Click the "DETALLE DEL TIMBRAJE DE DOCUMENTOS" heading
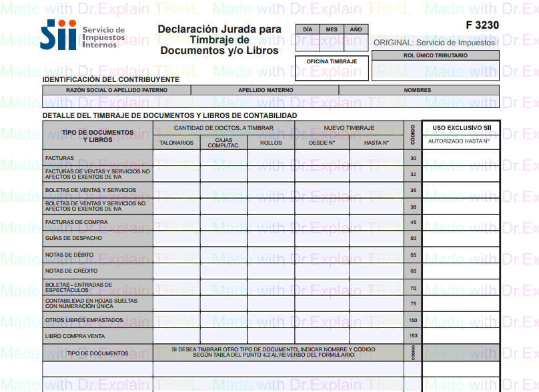This screenshot has width=539, height=392. 170,115
